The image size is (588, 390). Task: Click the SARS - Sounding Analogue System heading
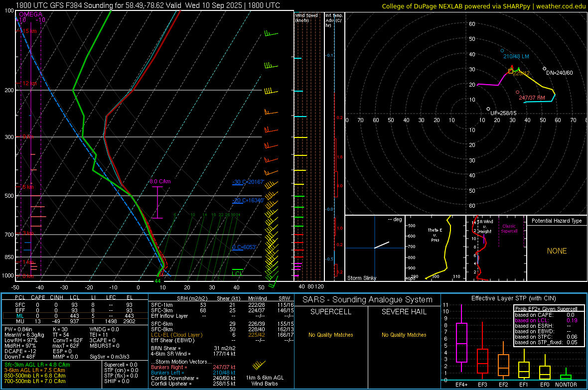(367, 300)
